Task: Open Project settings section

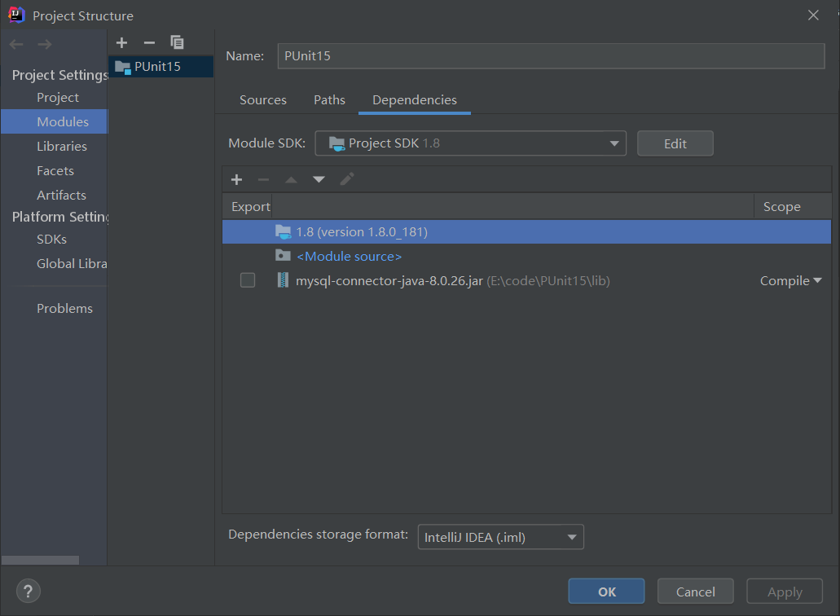Action: pyautogui.click(x=58, y=98)
